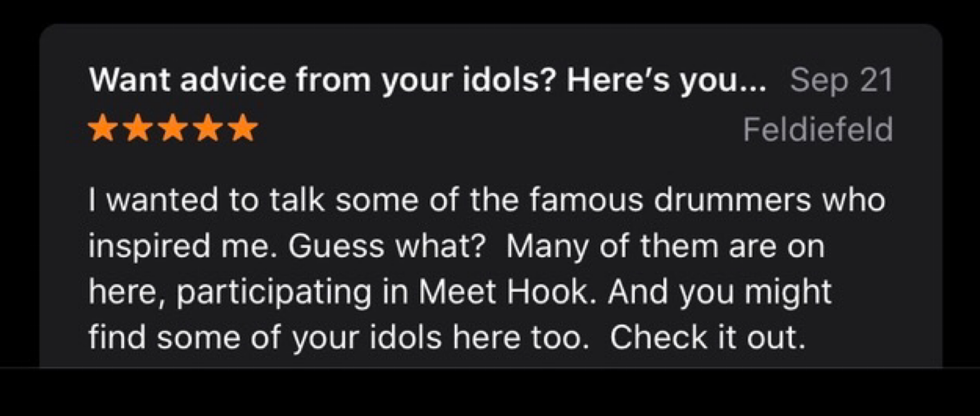The height and width of the screenshot is (416, 980).
Task: Click the word famous in the review
Action: coord(586,200)
